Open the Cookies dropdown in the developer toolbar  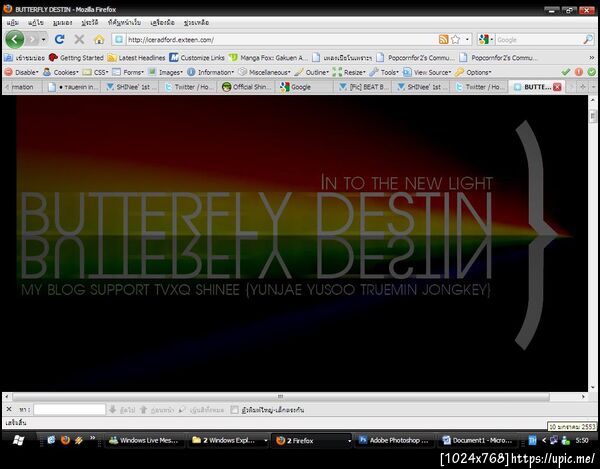60,72
